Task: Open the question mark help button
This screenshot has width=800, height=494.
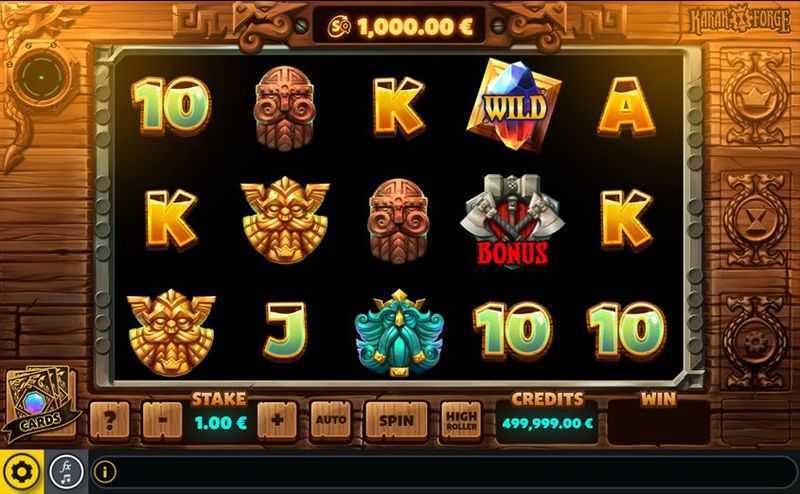Action: [110, 421]
